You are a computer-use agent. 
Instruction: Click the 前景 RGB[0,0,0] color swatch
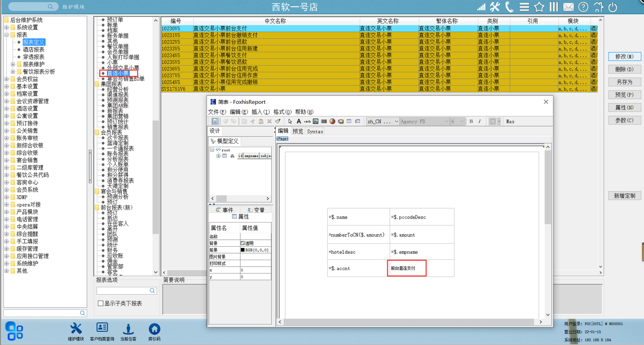pos(243,250)
